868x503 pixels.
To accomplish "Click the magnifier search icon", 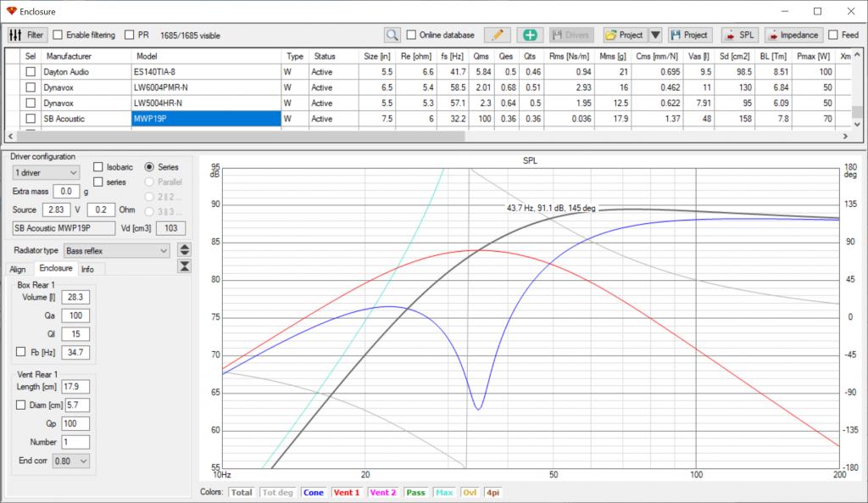I will tap(392, 35).
